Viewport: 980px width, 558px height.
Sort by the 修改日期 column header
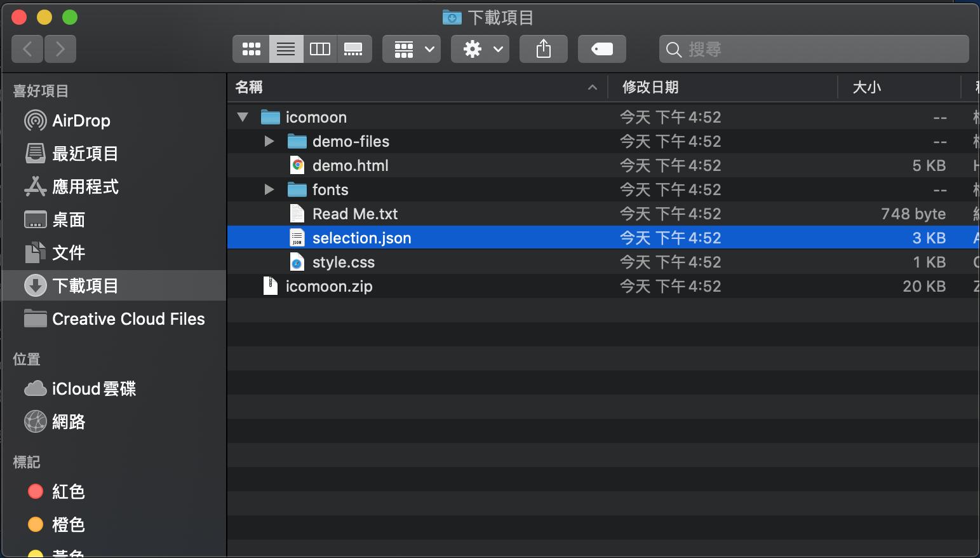[x=723, y=87]
